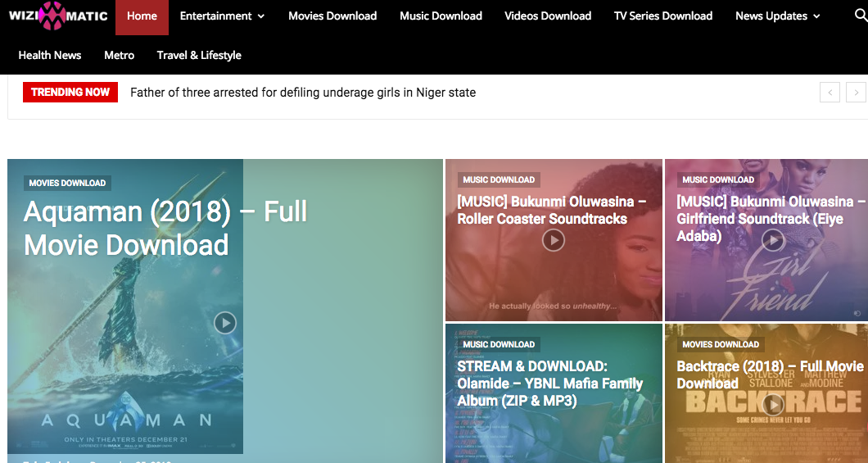This screenshot has height=463, width=868.
Task: Open the Metro menu item
Action: 119,55
